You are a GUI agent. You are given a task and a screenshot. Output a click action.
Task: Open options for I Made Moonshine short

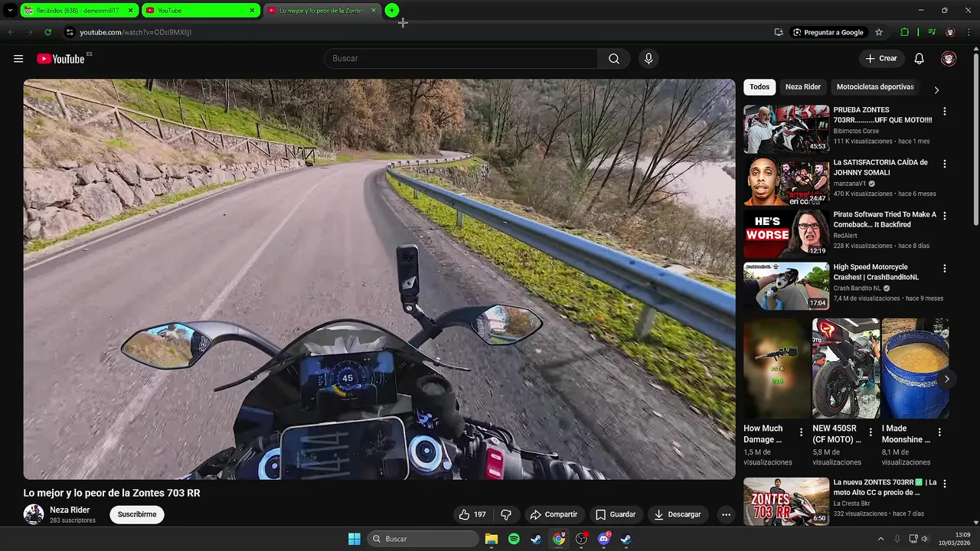click(939, 432)
